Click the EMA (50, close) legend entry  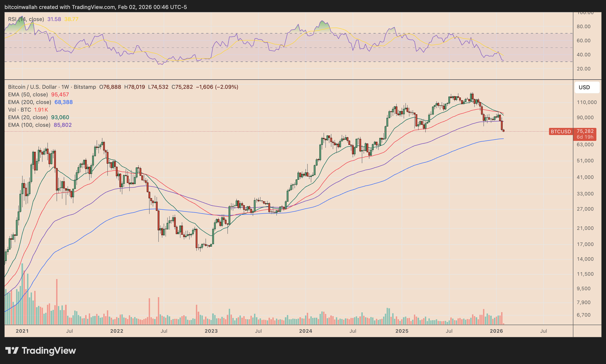pos(28,94)
